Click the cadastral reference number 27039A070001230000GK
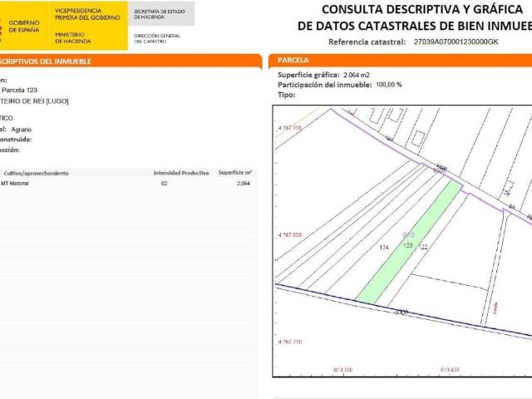The height and width of the screenshot is (399, 532). pos(456,42)
